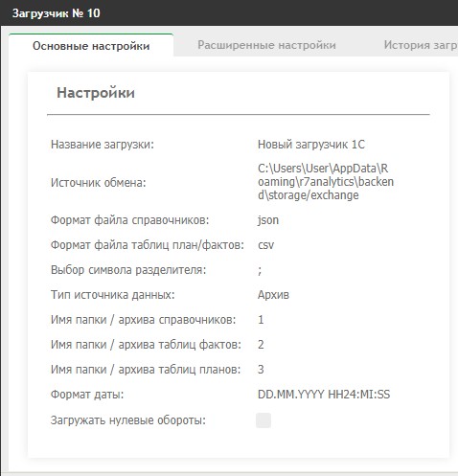Click the Название загрузки label

[103, 145]
